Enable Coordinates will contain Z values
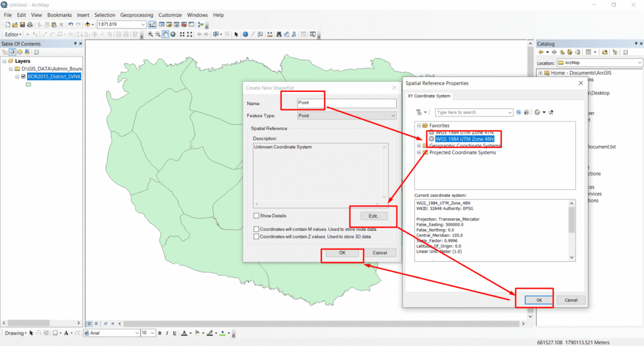The width and height of the screenshot is (644, 346). pos(257,237)
